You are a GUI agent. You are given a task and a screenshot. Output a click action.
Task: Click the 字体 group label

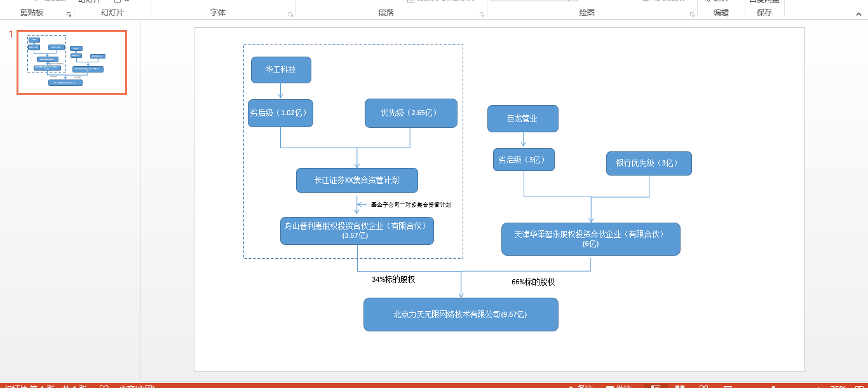(218, 13)
